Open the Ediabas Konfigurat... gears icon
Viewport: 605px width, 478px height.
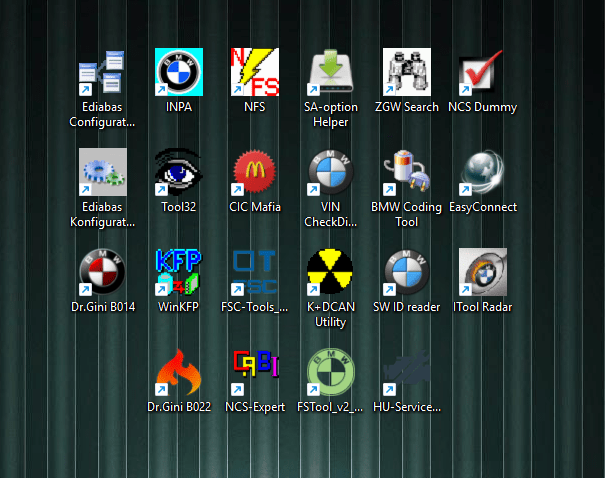(x=102, y=172)
